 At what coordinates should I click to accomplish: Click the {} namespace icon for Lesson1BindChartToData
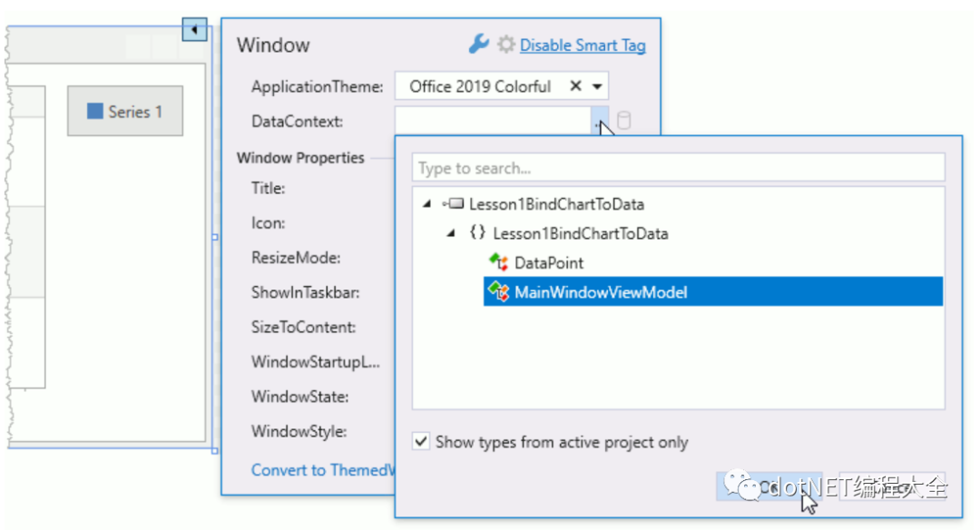478,233
